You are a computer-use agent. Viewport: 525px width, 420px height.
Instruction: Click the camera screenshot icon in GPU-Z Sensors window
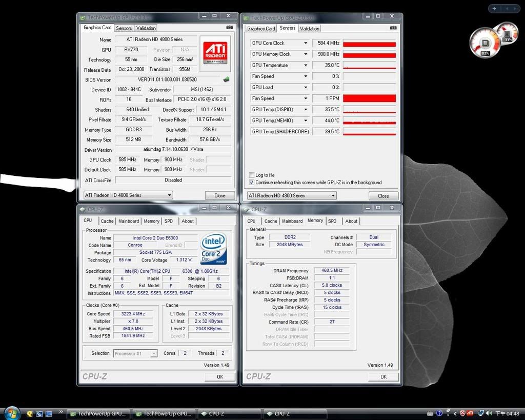point(393,28)
